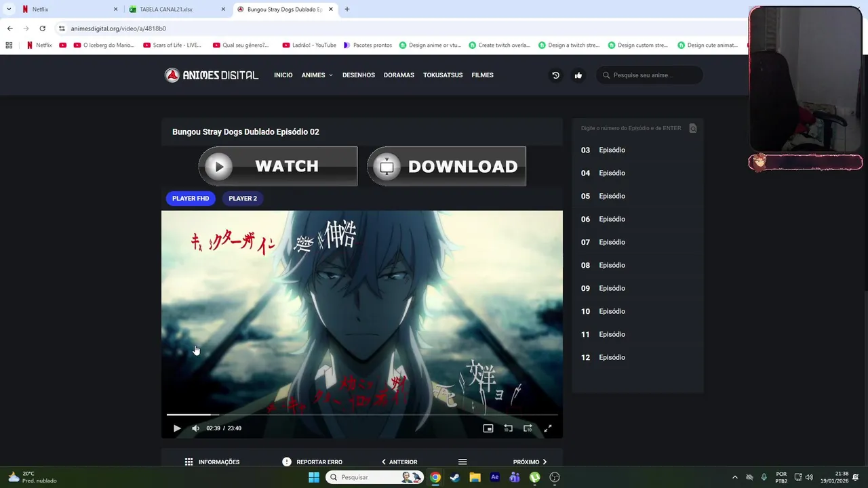
Task: Go to PRÓXIMO episode
Action: point(530,462)
